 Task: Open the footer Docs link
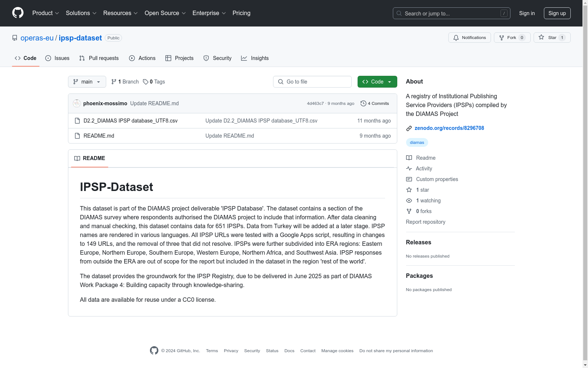tap(290, 351)
